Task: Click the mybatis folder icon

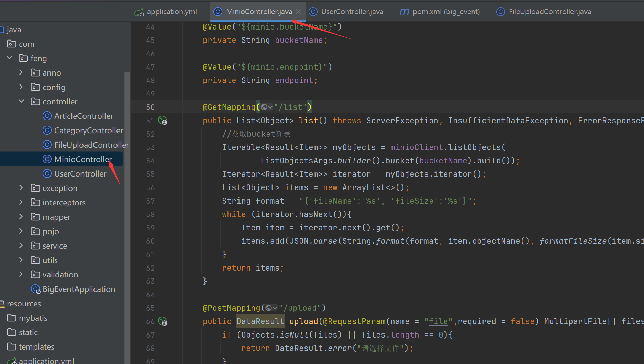Action: click(x=11, y=318)
